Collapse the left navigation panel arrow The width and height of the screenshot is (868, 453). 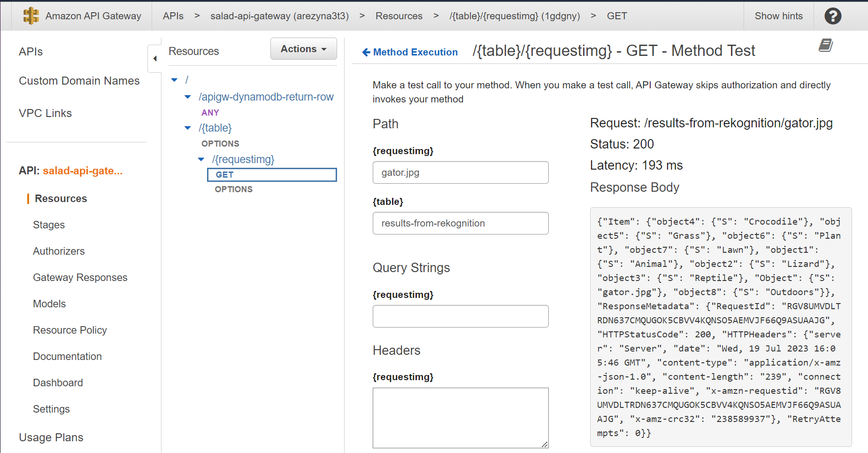(154, 59)
